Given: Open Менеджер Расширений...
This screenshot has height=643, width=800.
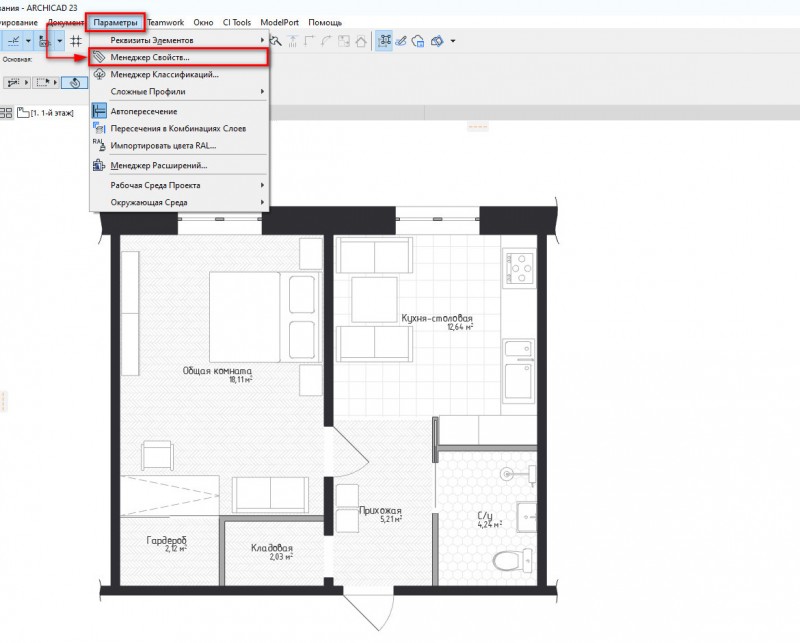Looking at the screenshot, I should [179, 165].
